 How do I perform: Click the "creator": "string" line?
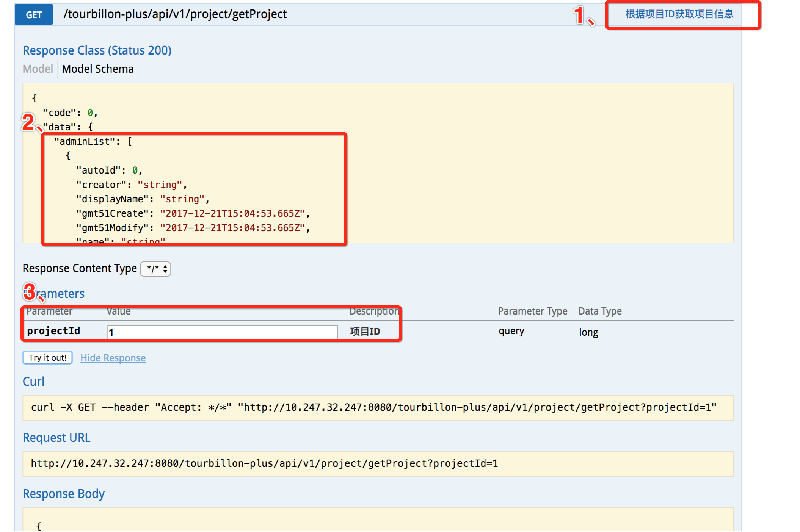tap(132, 185)
